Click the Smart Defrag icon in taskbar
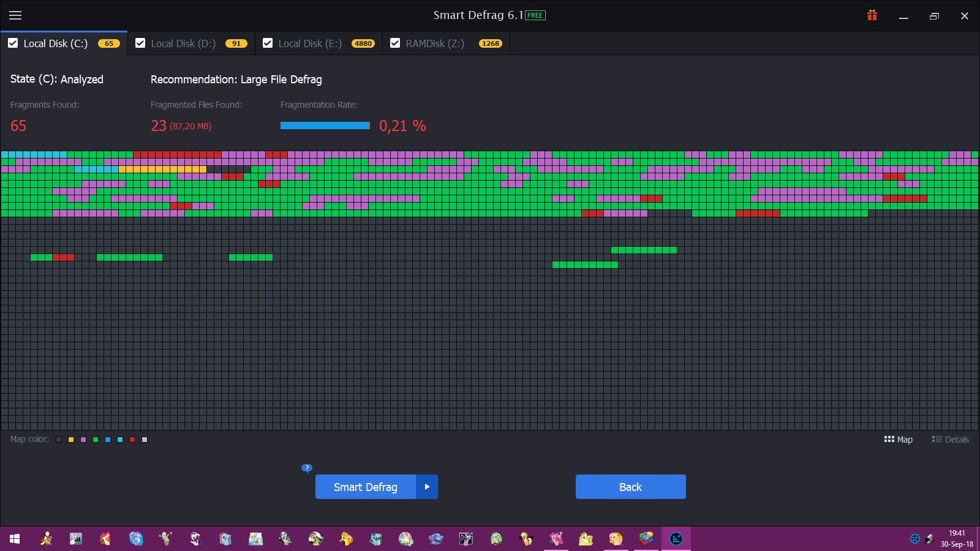 coord(676,539)
